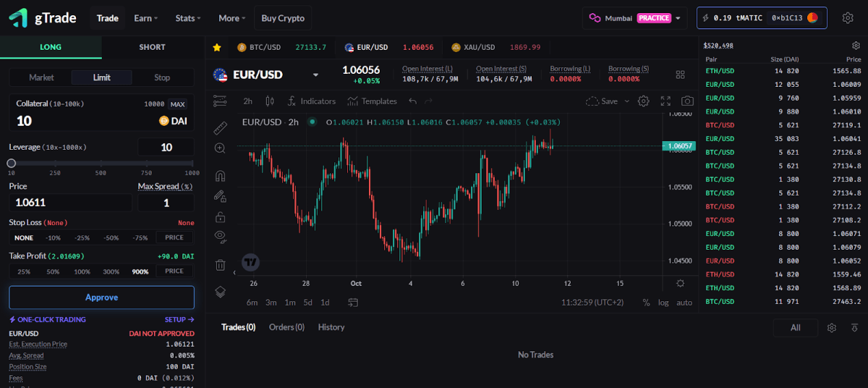Screen dimensions: 868x388
Task: Select the BTC/USD favorite pair tab
Action: tap(281, 47)
